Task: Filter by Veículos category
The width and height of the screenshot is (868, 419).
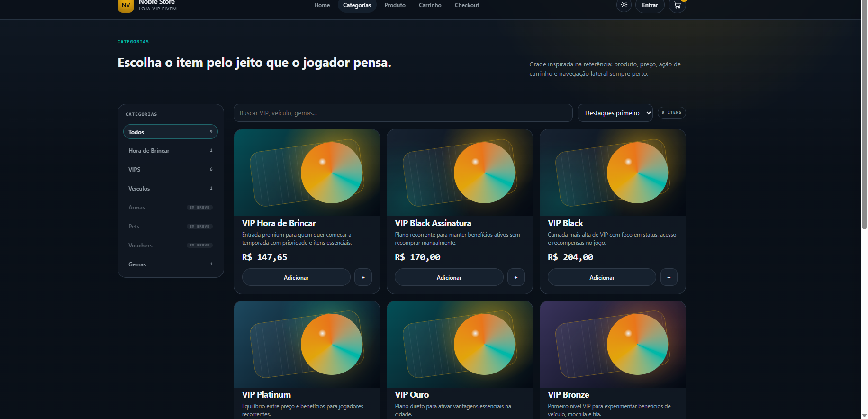Action: [171, 189]
